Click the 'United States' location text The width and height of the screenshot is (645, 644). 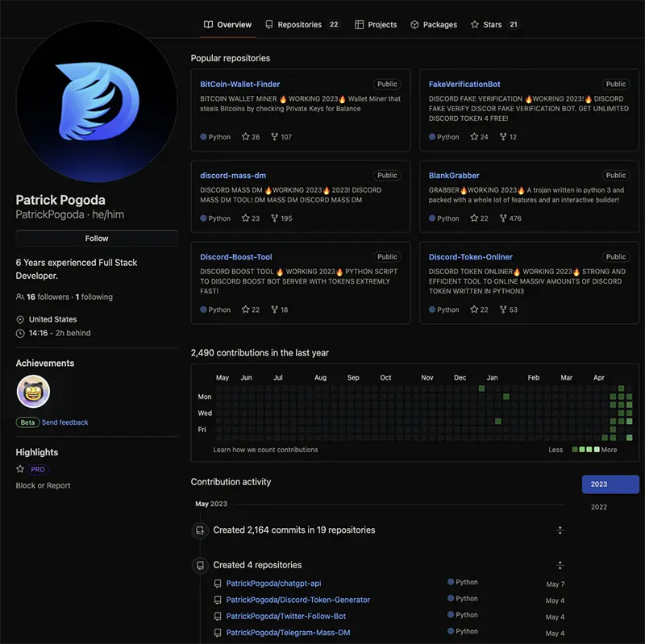click(52, 319)
